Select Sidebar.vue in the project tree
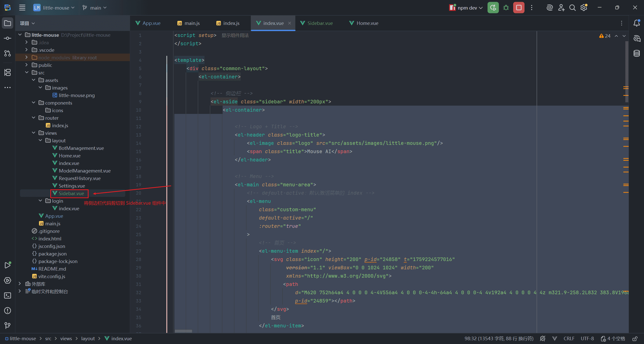 click(x=71, y=193)
